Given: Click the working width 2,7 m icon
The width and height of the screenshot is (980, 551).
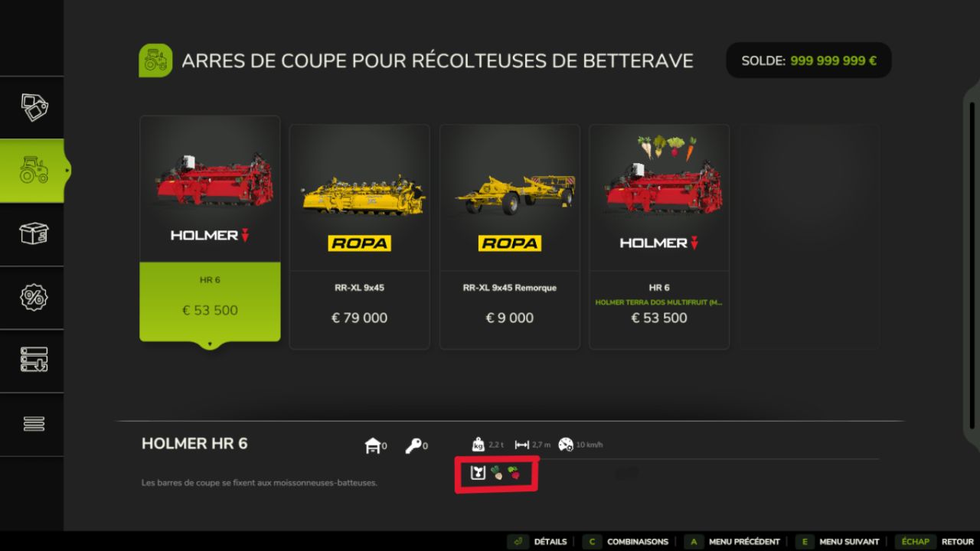Looking at the screenshot, I should coord(522,445).
